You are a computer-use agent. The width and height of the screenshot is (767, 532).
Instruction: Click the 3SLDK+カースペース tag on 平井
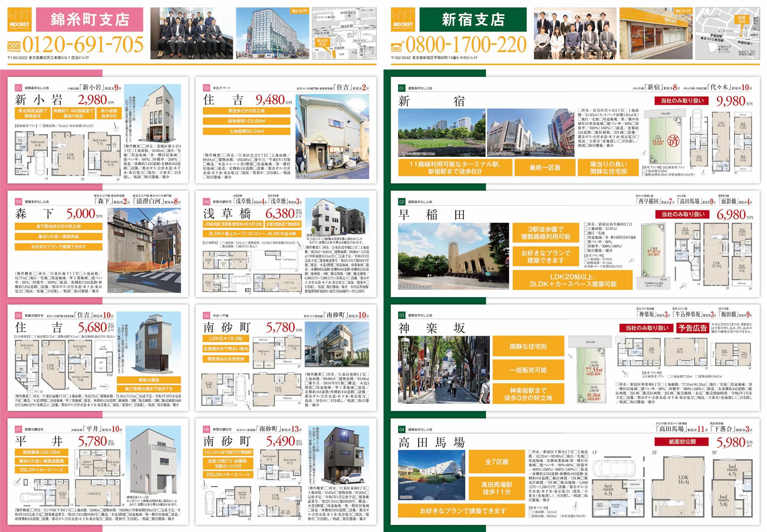click(x=41, y=470)
